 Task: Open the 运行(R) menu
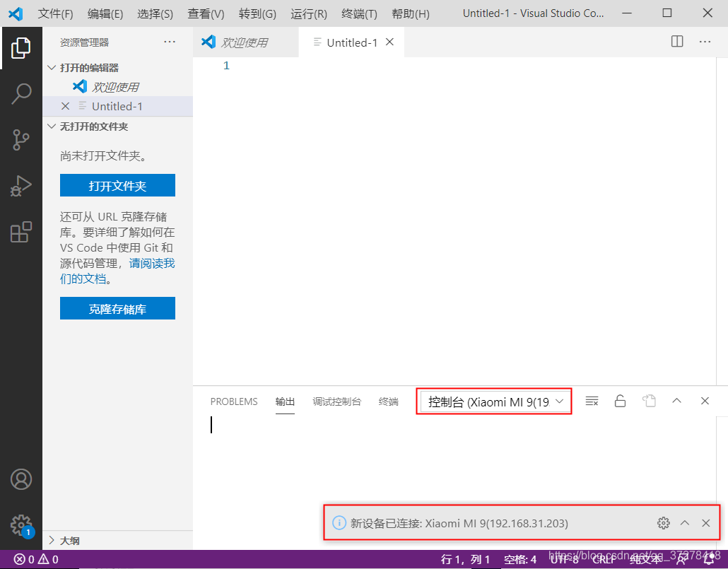309,14
